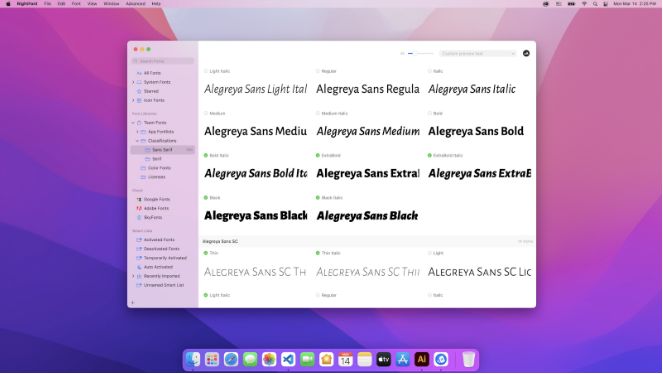Click the Icon Fonts library icon
Image resolution: width=663 pixels, height=374 pixels.
pyautogui.click(x=139, y=101)
